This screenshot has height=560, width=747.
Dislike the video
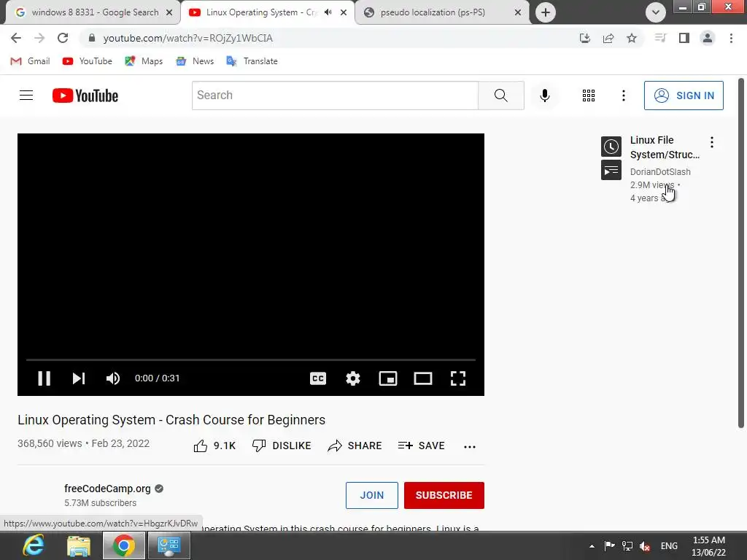tap(282, 446)
